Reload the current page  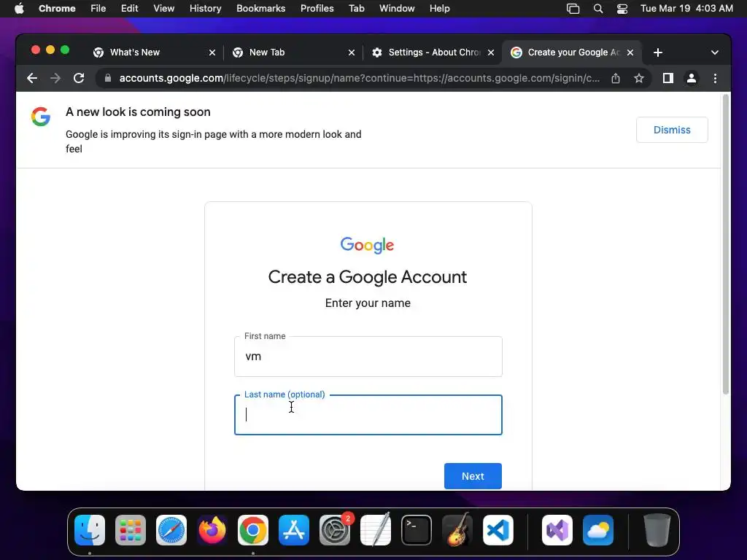79,78
